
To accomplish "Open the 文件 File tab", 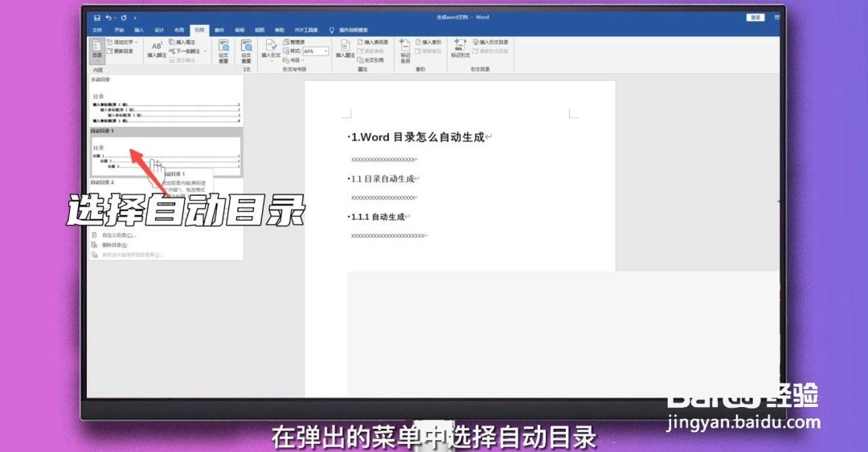I will coord(97,30).
